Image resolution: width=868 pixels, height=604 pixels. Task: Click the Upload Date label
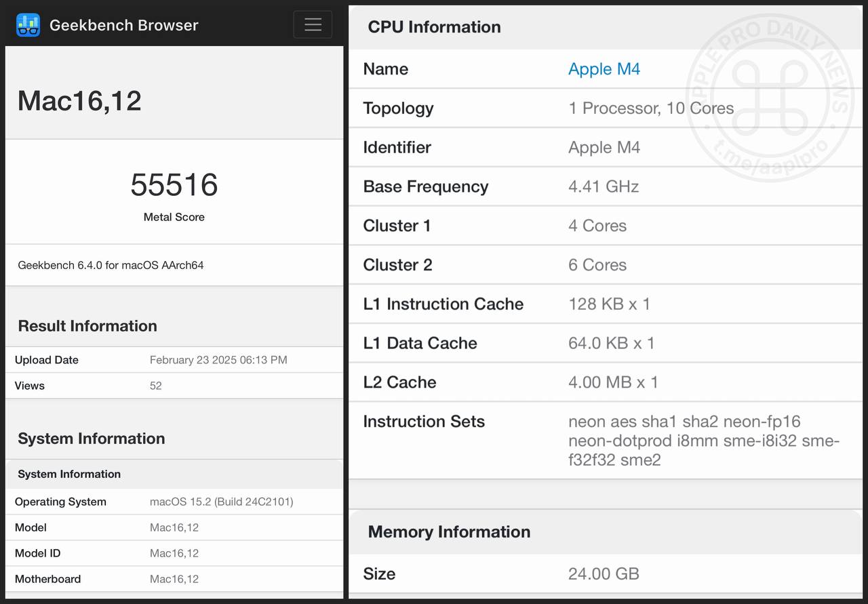point(47,360)
